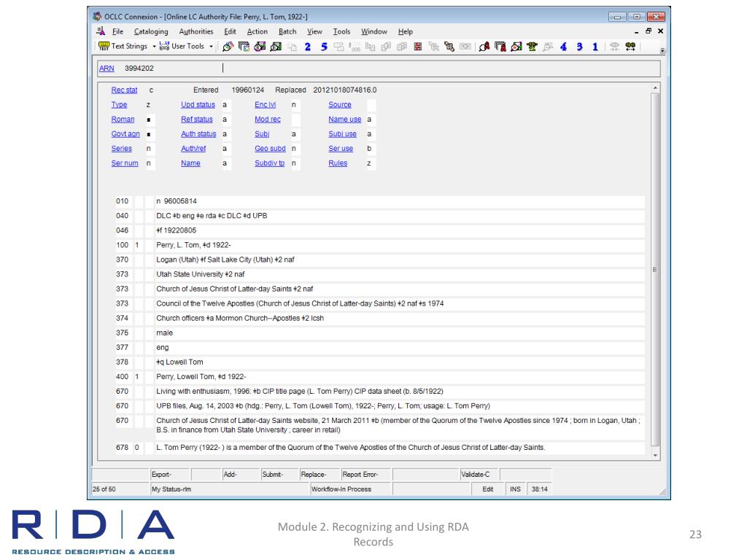Click the 375 field value male

[399, 332]
